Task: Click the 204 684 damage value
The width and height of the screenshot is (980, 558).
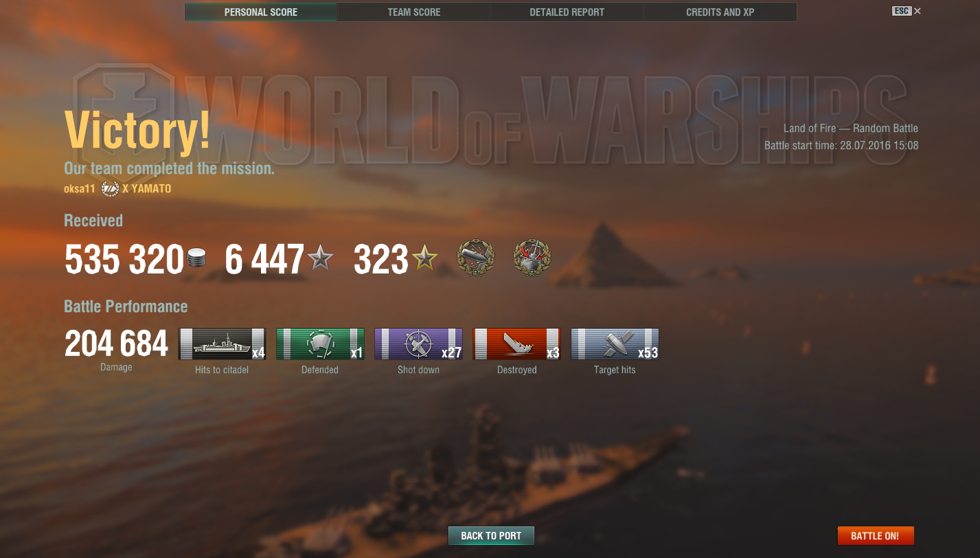Action: click(x=116, y=344)
